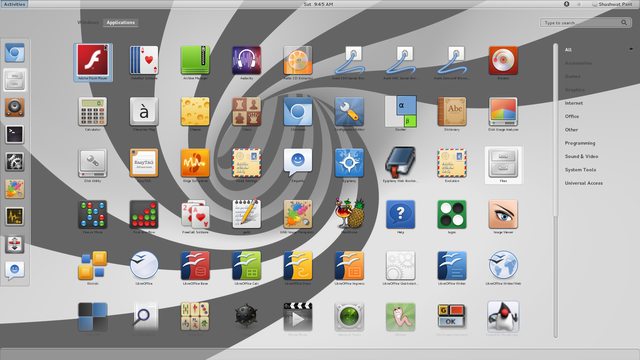Image resolution: width=640 pixels, height=360 pixels.
Task: Show Programming category apps
Action: pyautogui.click(x=580, y=143)
